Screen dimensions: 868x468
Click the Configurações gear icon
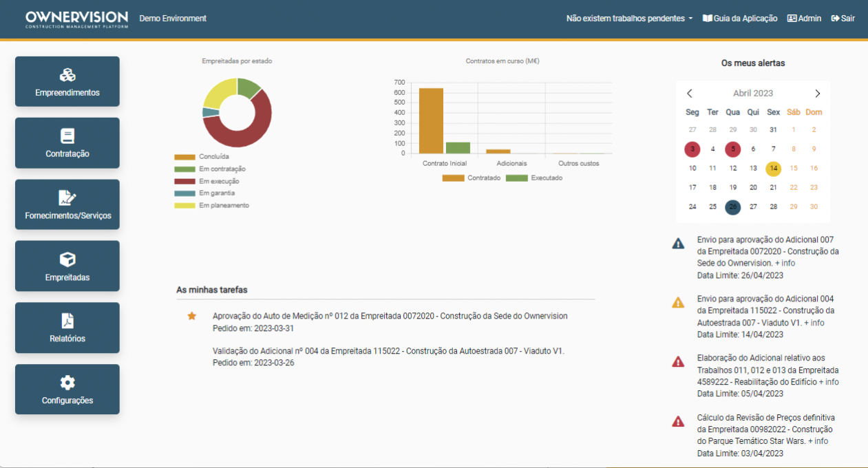(67, 383)
